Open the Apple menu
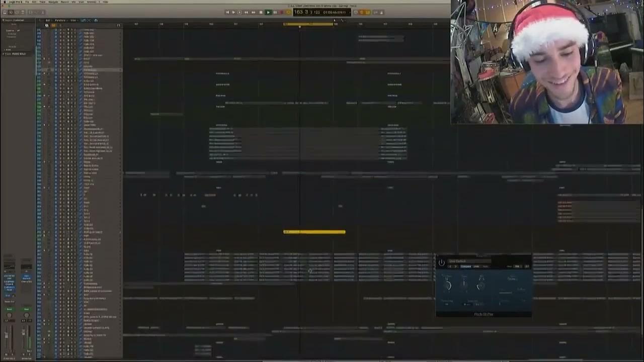The height and width of the screenshot is (362, 644). 5,2
